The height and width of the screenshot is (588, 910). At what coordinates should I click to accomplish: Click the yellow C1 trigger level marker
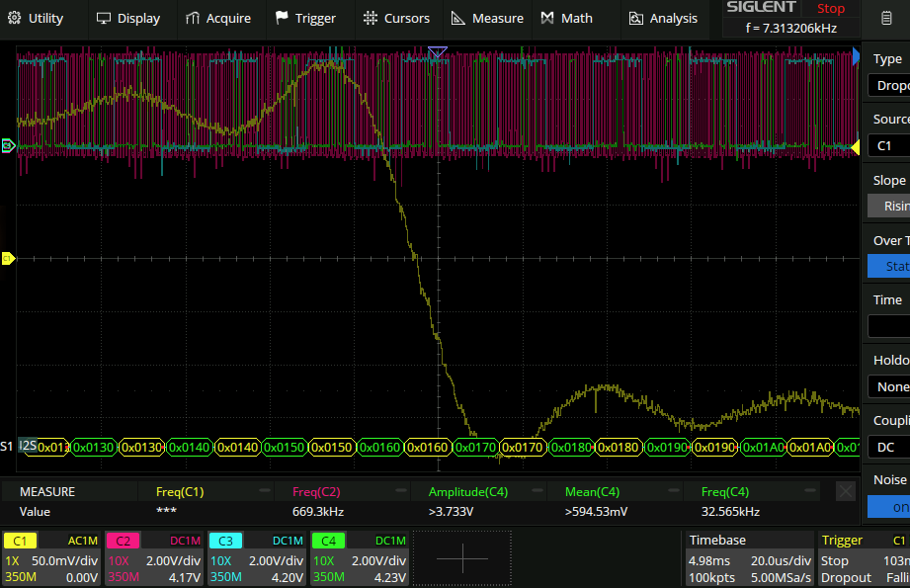(x=855, y=147)
